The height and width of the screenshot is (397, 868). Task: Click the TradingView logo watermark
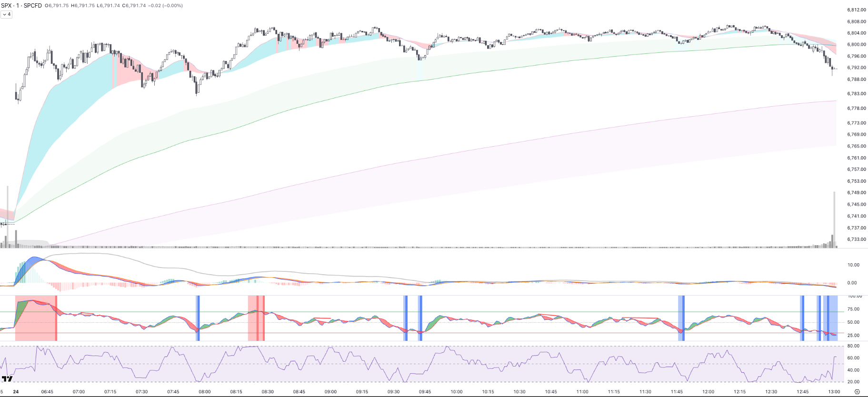[7, 379]
